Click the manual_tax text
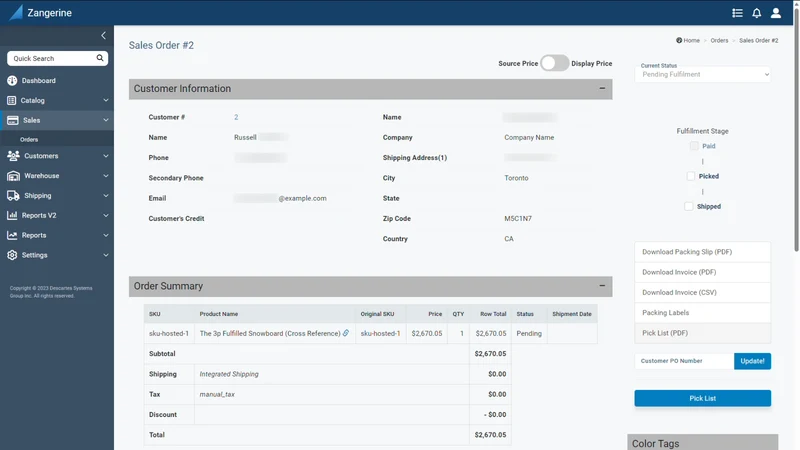The image size is (800, 450). pos(217,394)
